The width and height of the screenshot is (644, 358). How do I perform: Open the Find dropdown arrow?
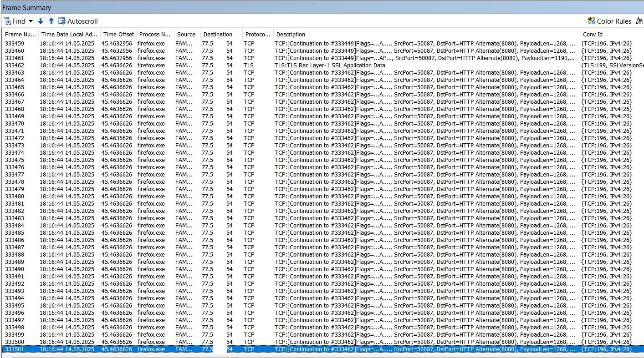click(31, 21)
